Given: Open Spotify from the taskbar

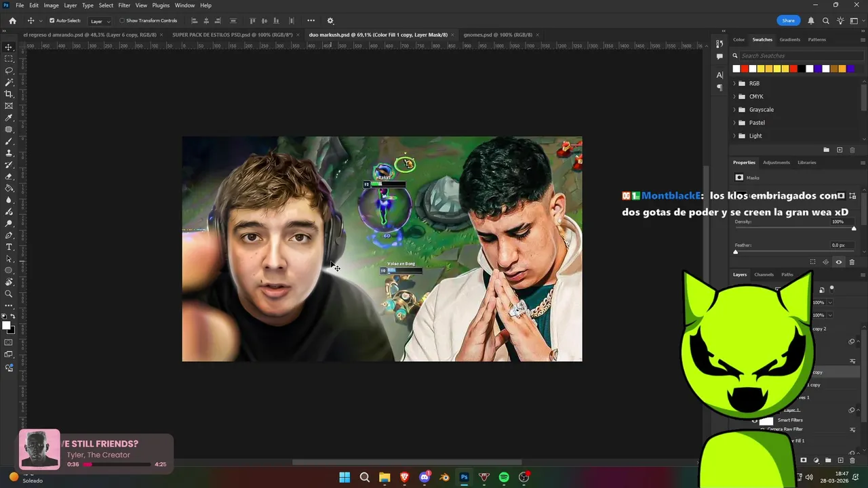Looking at the screenshot, I should click(504, 477).
